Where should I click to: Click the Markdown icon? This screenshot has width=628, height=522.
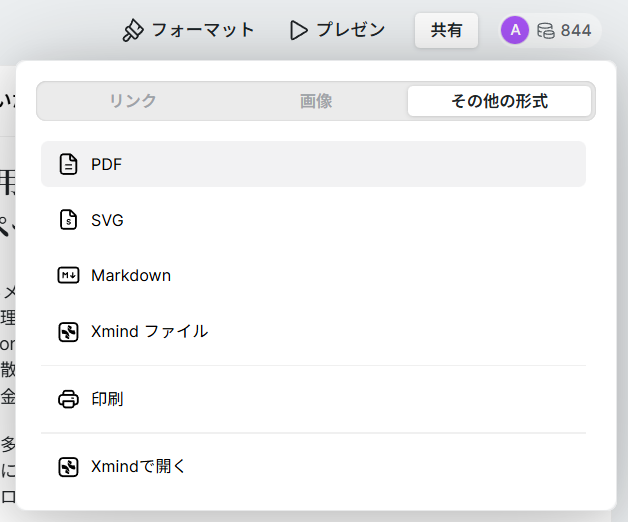pyautogui.click(x=68, y=275)
